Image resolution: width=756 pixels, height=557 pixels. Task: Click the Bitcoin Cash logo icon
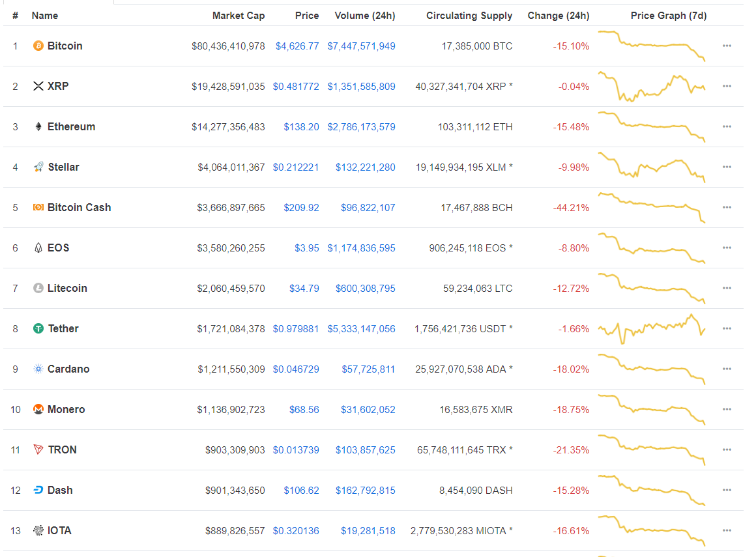(38, 208)
